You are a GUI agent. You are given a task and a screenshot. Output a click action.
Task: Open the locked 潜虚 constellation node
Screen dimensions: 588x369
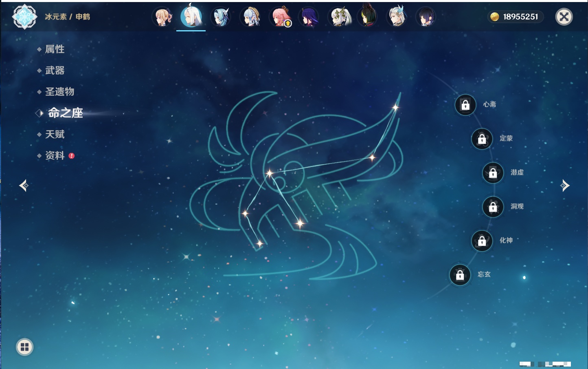click(493, 172)
